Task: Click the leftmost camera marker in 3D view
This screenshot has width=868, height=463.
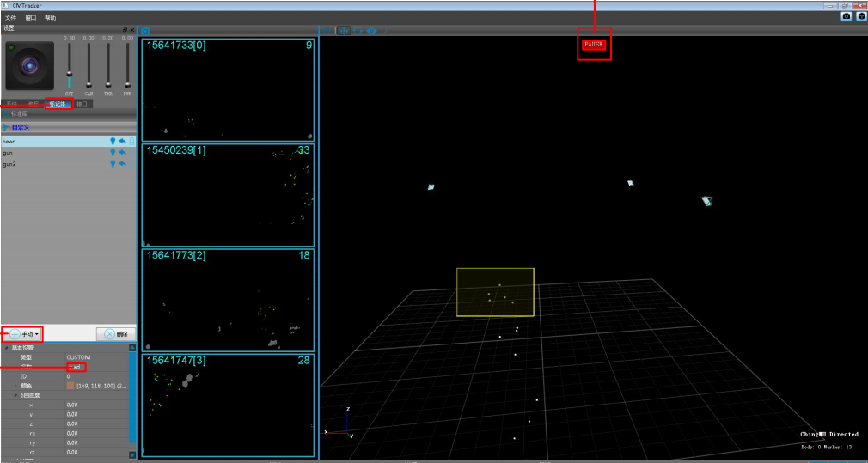Action: click(x=431, y=187)
